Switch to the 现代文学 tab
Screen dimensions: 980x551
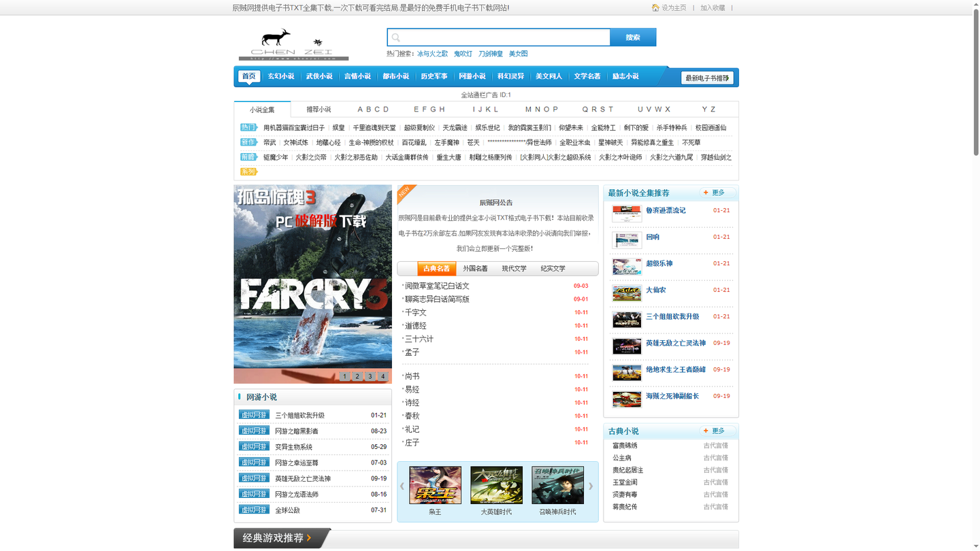[x=514, y=269]
